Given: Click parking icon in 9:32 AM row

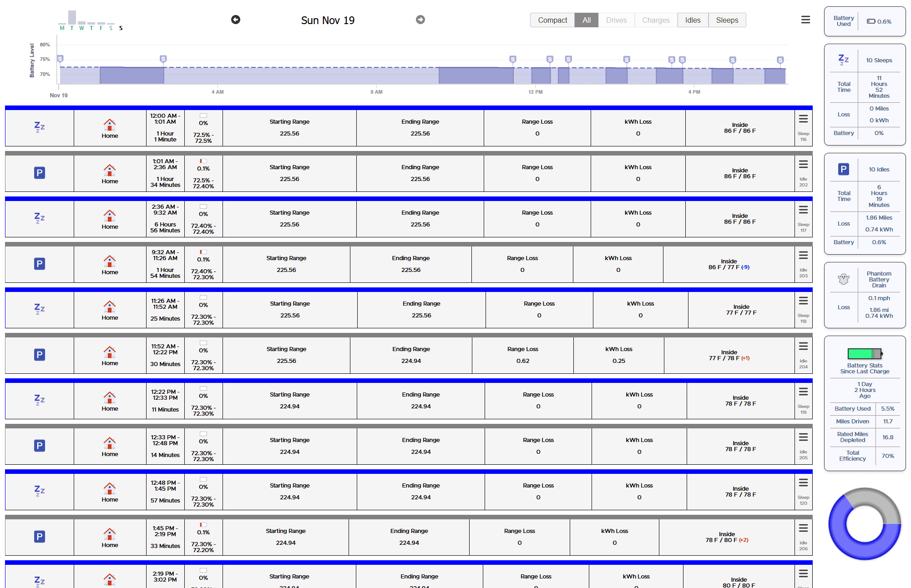Looking at the screenshot, I should [x=40, y=264].
